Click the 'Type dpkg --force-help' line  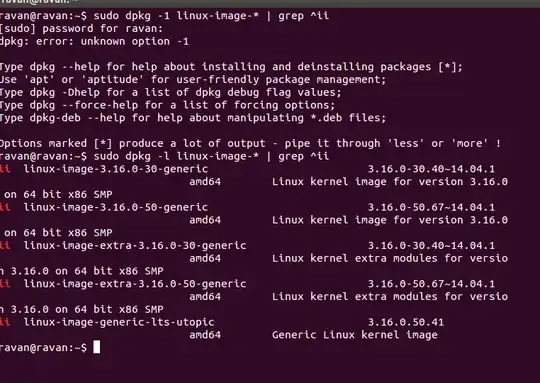click(167, 105)
